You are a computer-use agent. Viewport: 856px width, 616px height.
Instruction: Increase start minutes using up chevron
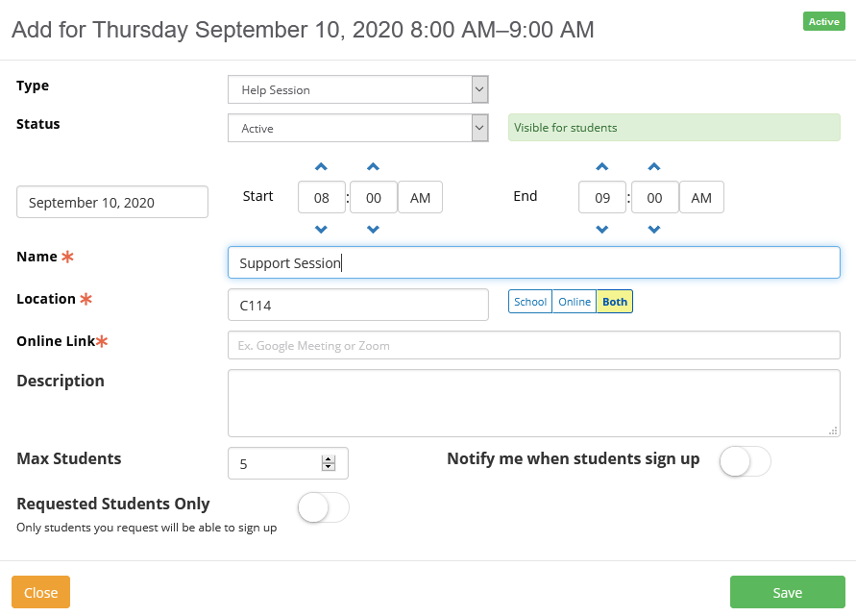[x=374, y=167]
